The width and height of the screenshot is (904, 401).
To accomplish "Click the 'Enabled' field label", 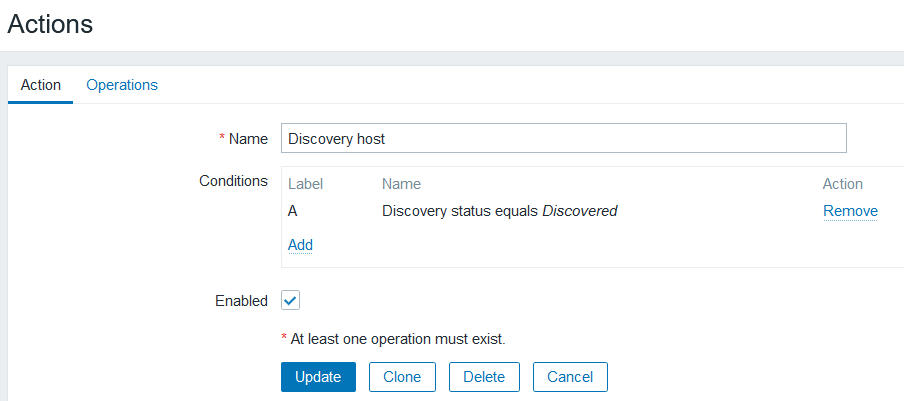I will [x=241, y=300].
